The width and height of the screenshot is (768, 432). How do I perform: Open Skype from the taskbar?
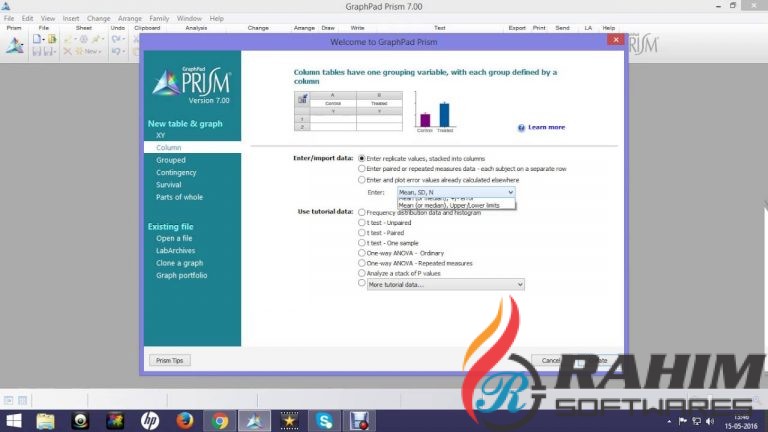point(324,421)
